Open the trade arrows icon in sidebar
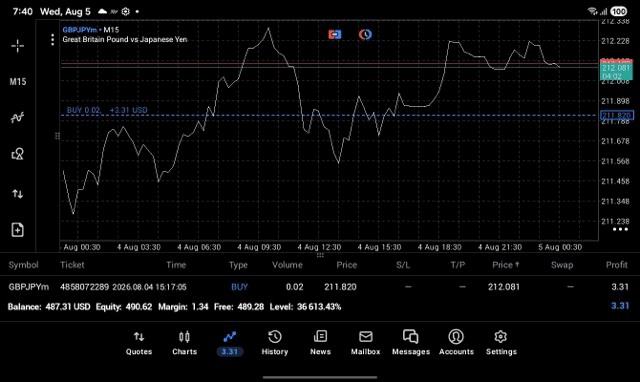Viewport: 640px width, 382px height. coord(18,194)
